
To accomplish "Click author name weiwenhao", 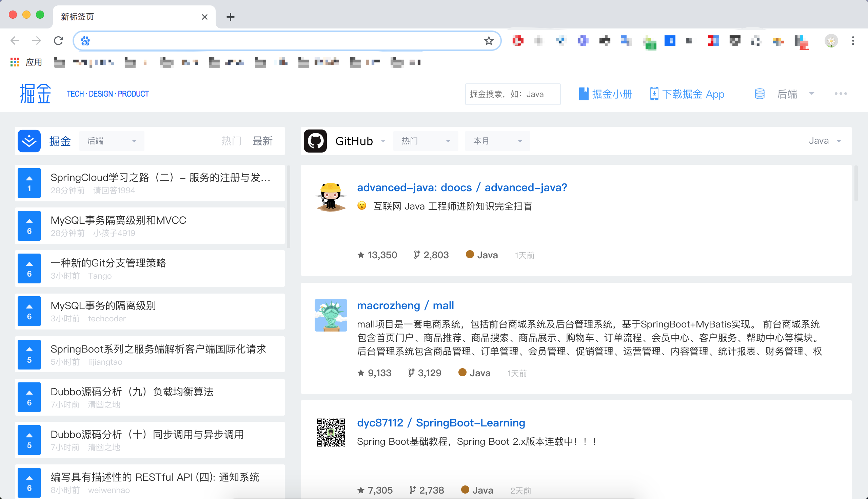I will click(x=109, y=490).
